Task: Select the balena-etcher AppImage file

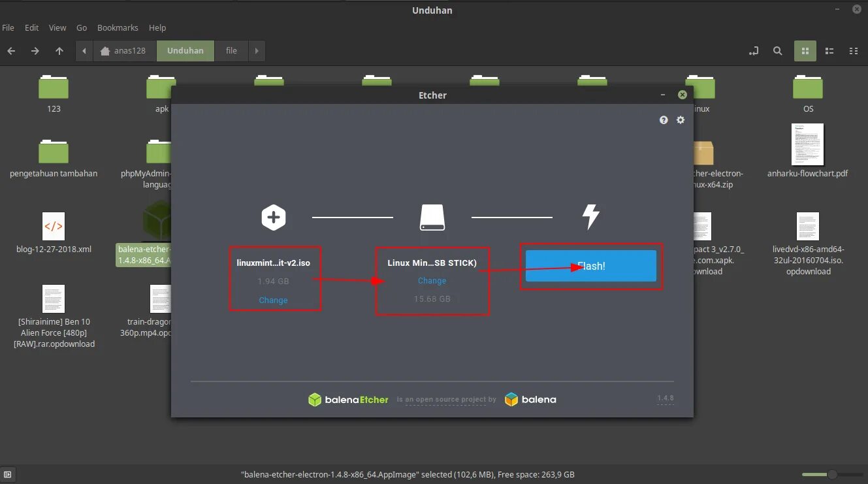Action: click(x=145, y=235)
